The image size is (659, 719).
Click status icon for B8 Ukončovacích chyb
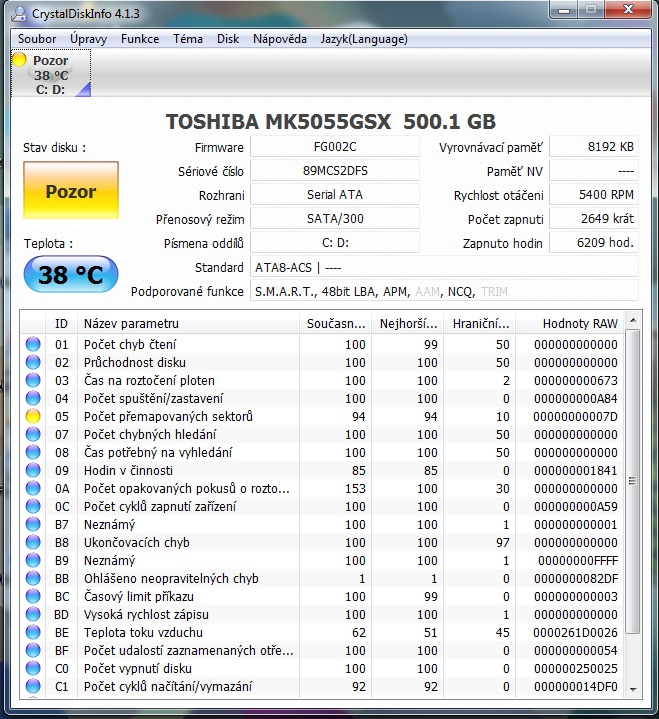click(33, 542)
